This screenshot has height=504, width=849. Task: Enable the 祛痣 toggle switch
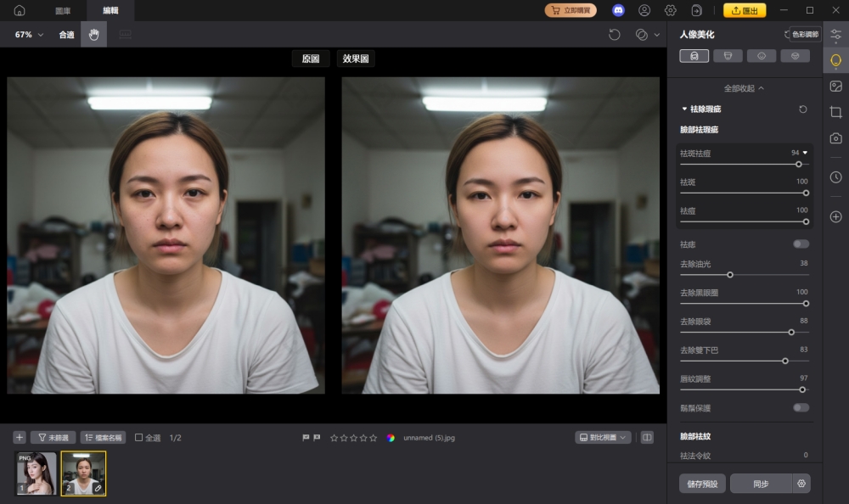tap(799, 242)
